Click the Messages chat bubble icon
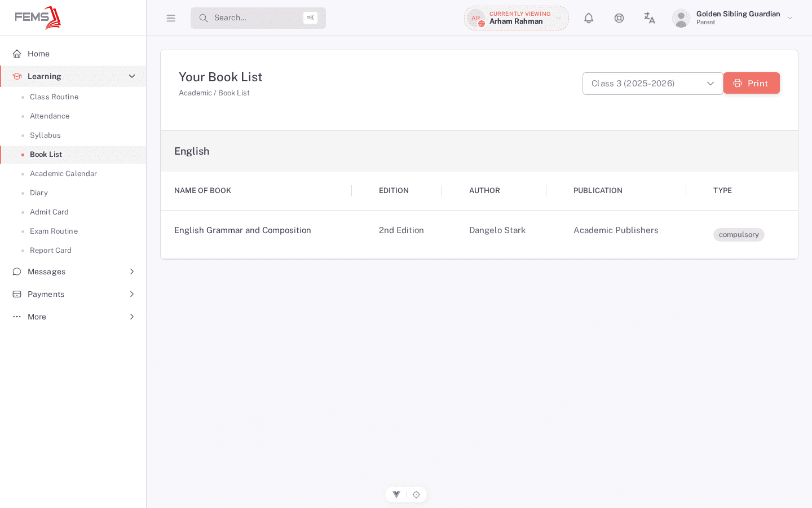 (x=17, y=271)
